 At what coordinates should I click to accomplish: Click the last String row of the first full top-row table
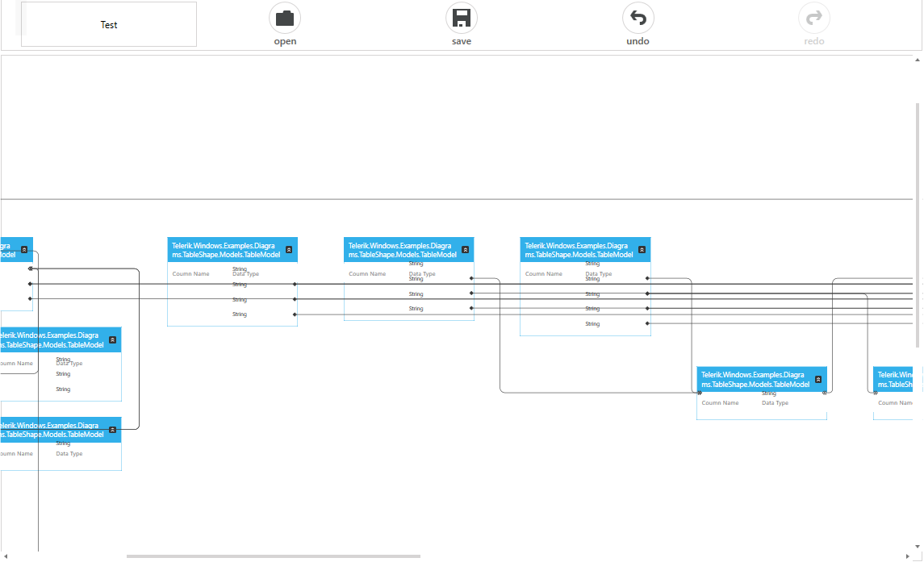tap(239, 314)
